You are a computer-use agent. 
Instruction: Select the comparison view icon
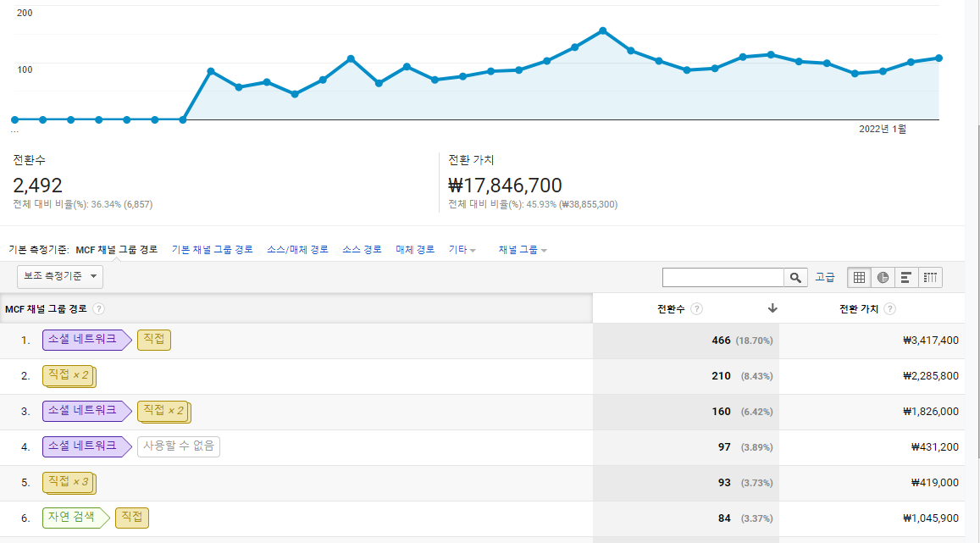coord(930,278)
